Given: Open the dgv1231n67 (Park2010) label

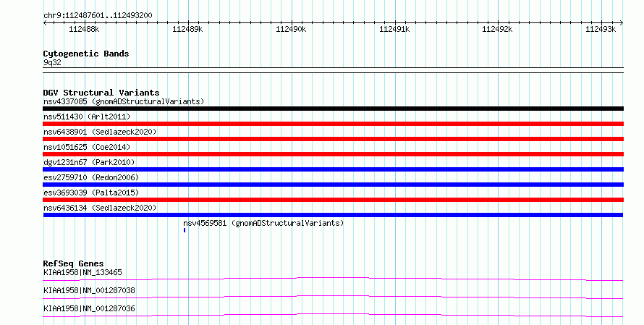Looking at the screenshot, I should 89,162.
